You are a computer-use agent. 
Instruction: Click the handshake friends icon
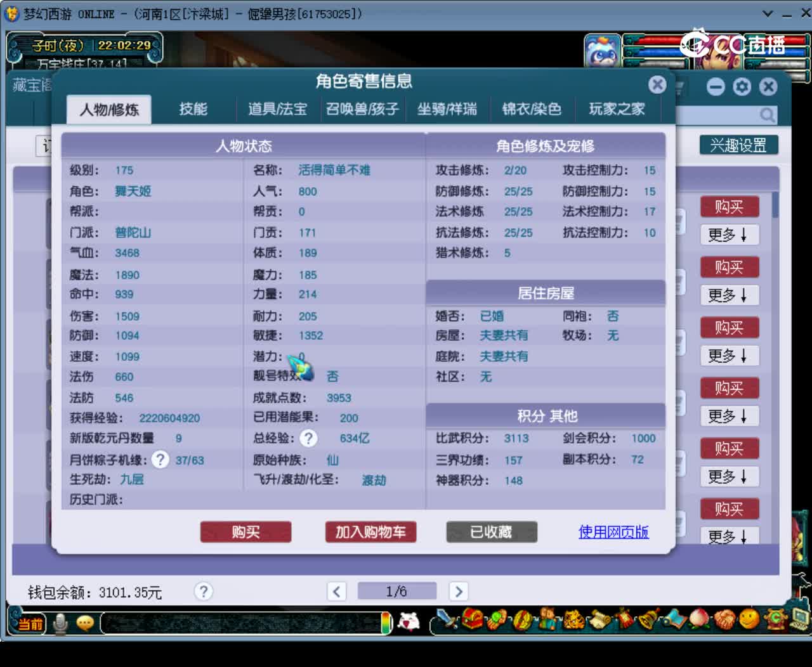click(724, 619)
